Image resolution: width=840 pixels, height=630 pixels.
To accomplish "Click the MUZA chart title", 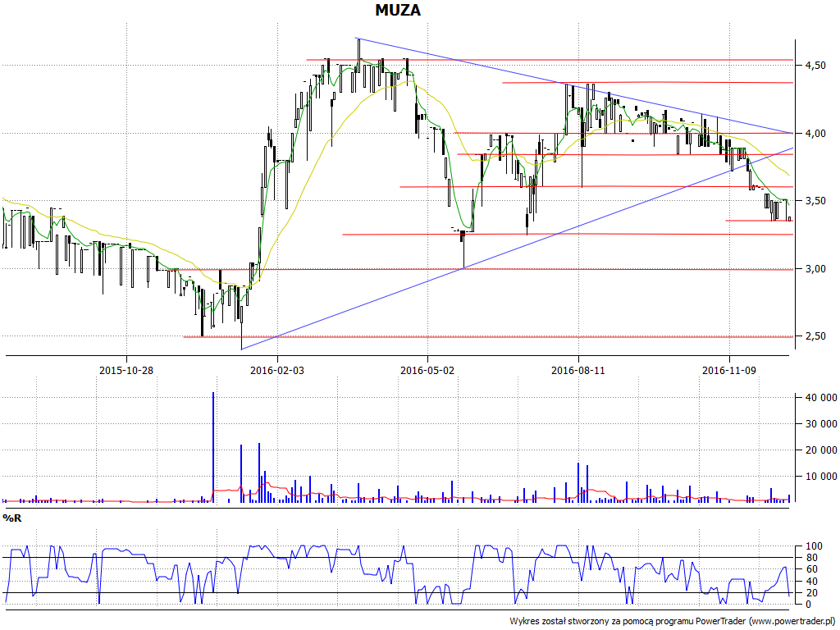I will pos(398,10).
